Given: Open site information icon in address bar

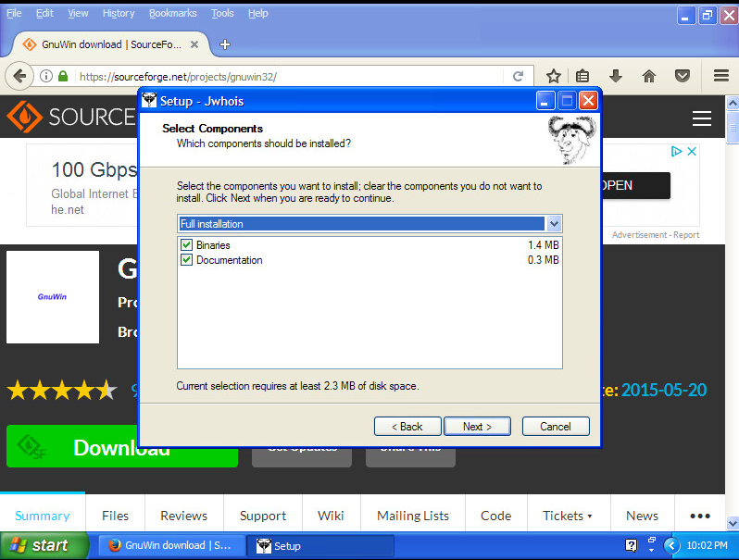Looking at the screenshot, I should 46,76.
